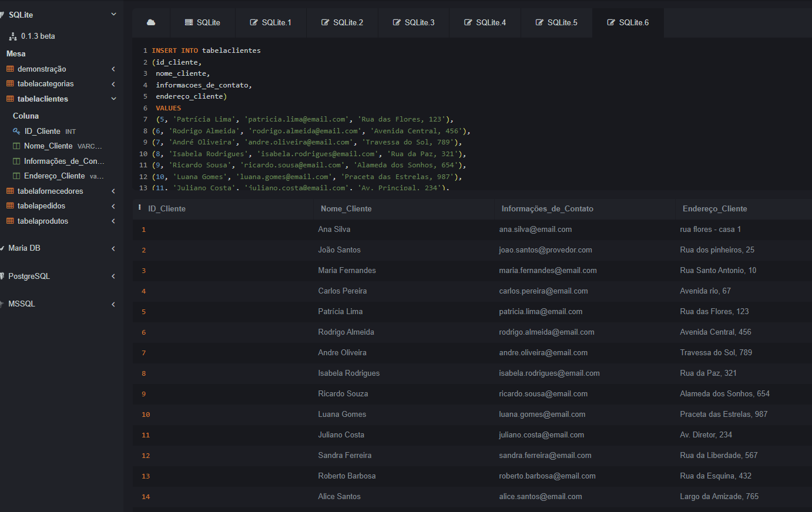Open the demonstração table
Viewport: 812px width, 512px height.
pos(42,69)
